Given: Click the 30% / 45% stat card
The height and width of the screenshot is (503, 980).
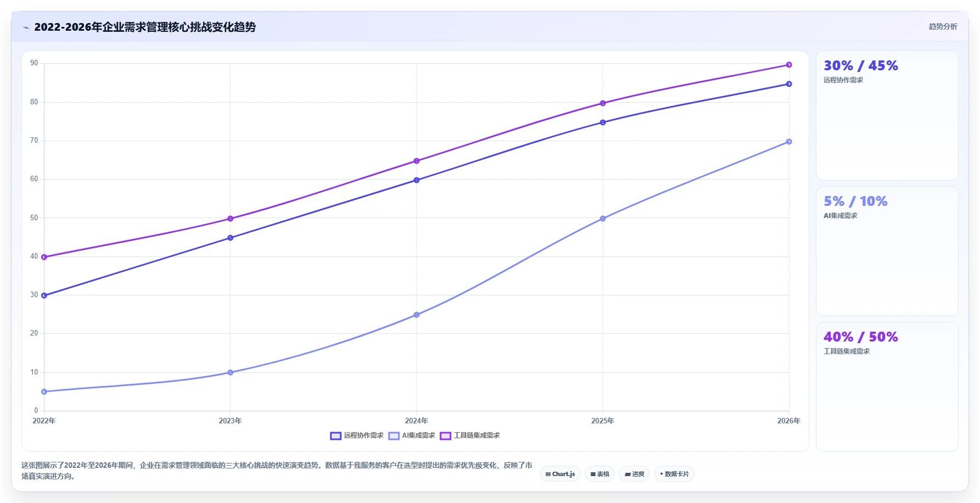Looking at the screenshot, I should pyautogui.click(x=887, y=116).
